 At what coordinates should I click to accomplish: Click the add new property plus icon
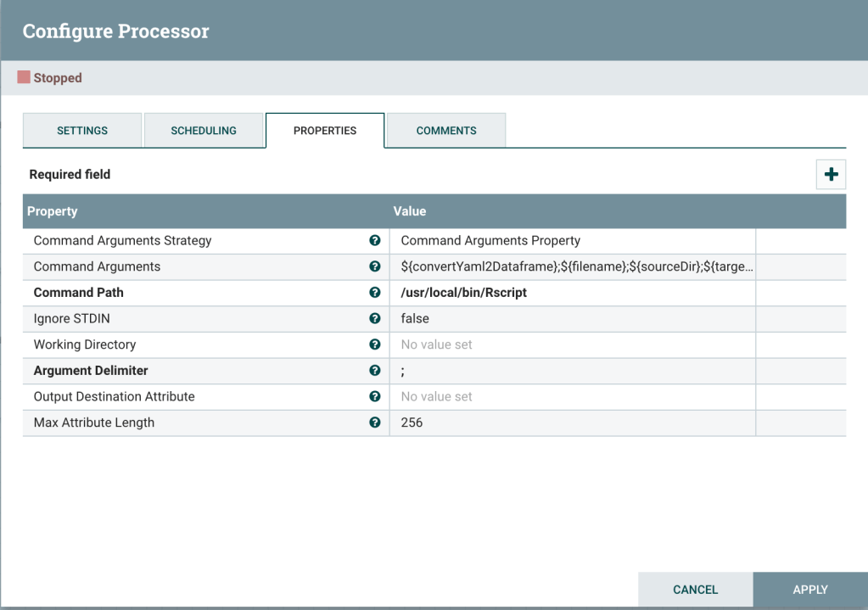coord(831,174)
